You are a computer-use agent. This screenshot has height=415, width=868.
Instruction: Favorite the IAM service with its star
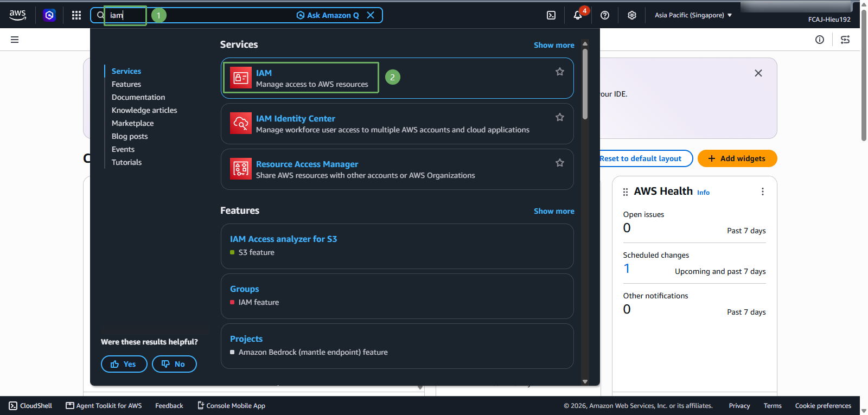pyautogui.click(x=560, y=72)
